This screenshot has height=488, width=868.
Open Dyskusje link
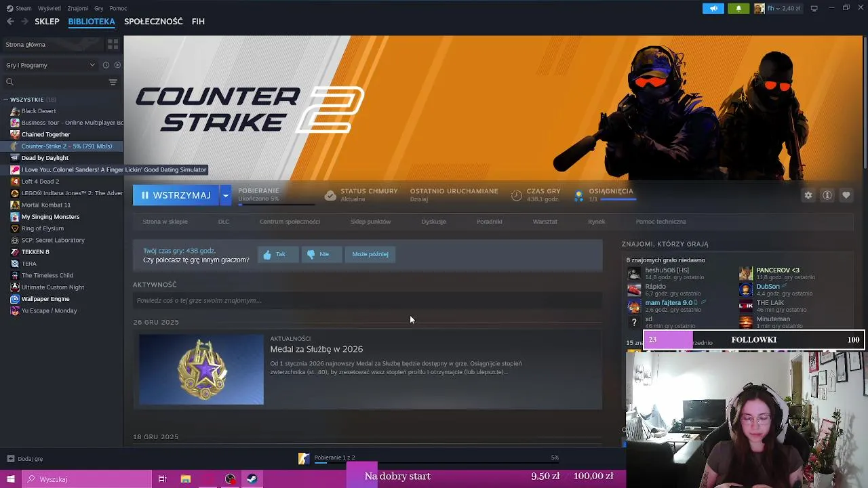click(x=434, y=222)
